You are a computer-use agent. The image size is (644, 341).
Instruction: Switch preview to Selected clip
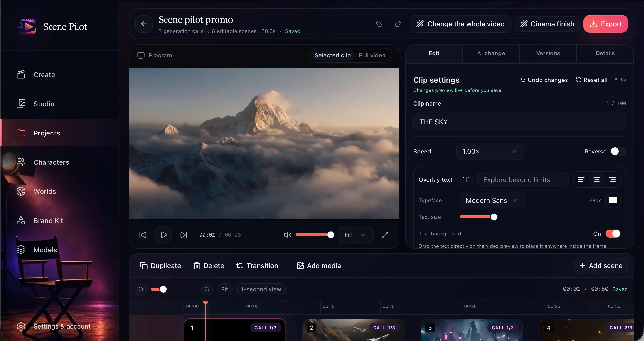point(332,55)
